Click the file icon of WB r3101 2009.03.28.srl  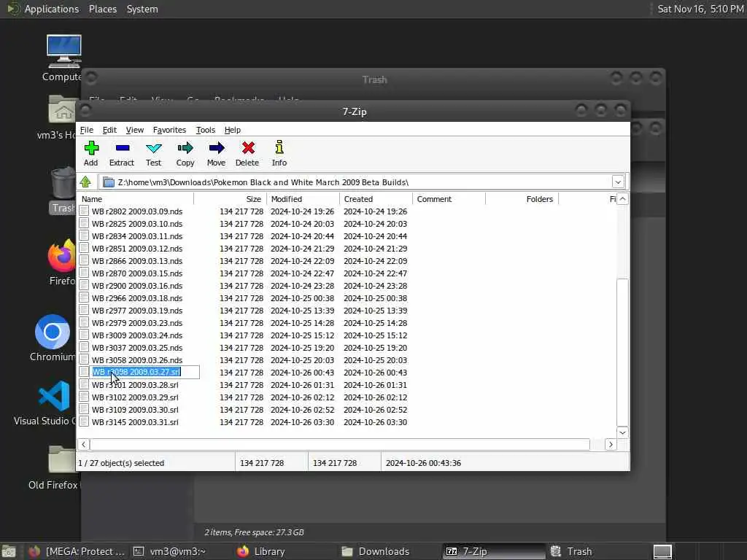click(84, 384)
